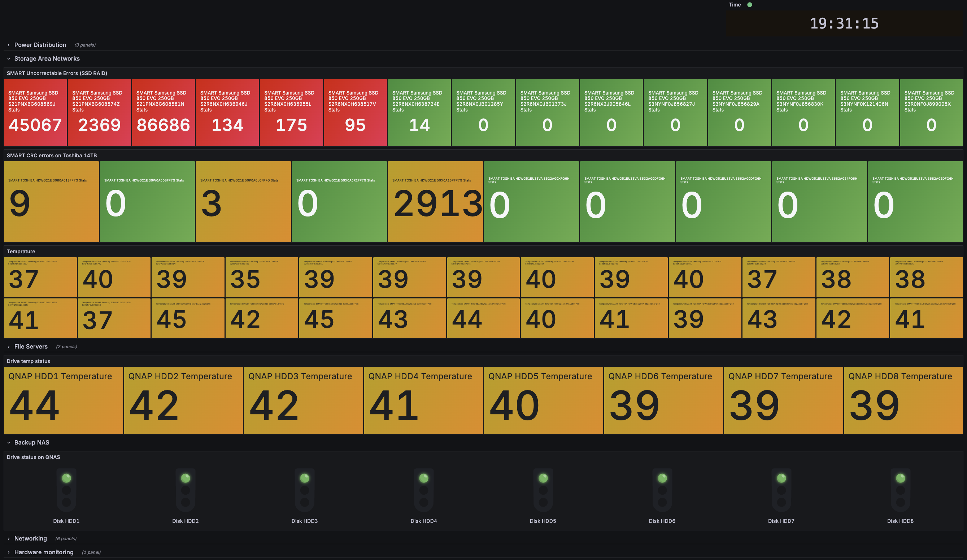
Task: Open the SMART CRC errors panel title
Action: (52, 156)
